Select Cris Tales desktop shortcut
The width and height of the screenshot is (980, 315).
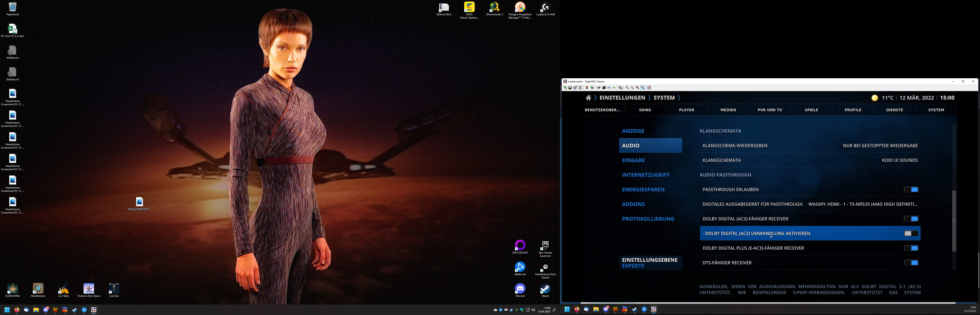pyautogui.click(x=63, y=290)
